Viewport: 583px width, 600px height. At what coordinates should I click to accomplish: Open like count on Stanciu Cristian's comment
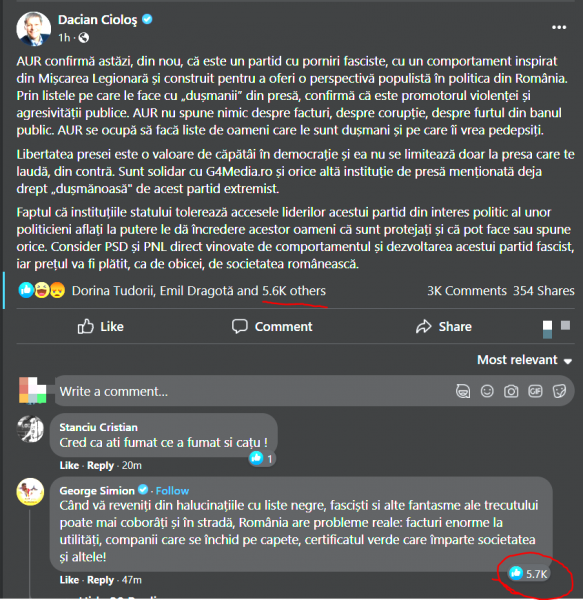(x=262, y=458)
